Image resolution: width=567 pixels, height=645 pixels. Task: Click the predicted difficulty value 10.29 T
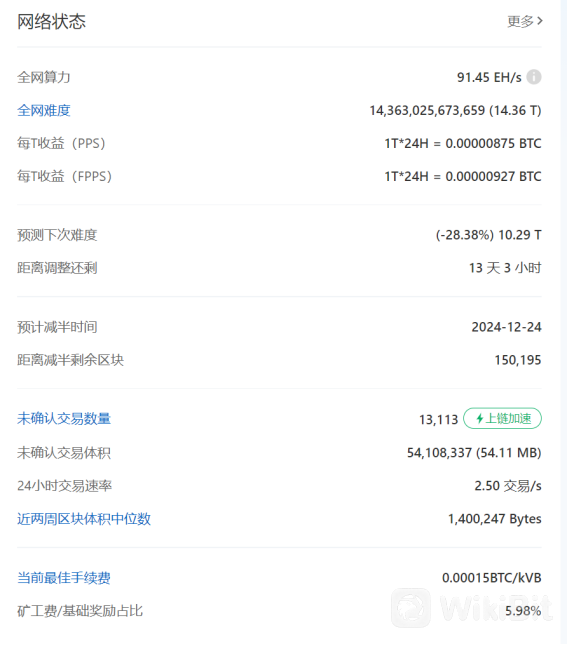click(x=520, y=235)
